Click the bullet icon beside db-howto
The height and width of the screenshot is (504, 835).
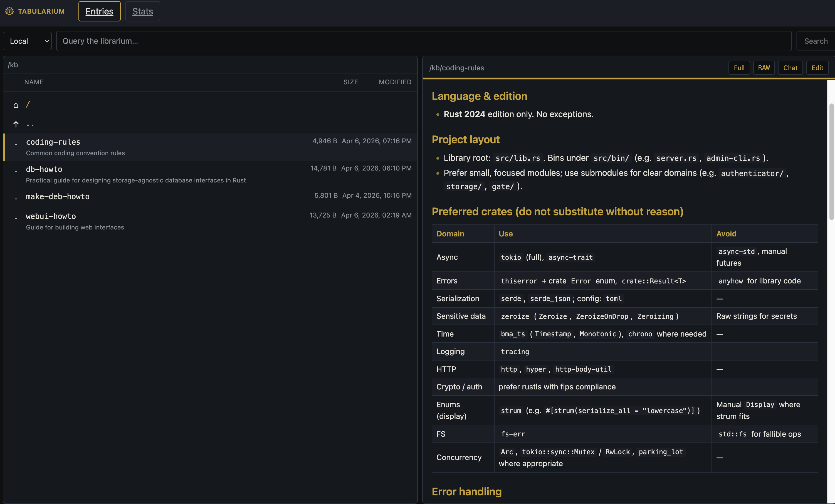pyautogui.click(x=16, y=172)
